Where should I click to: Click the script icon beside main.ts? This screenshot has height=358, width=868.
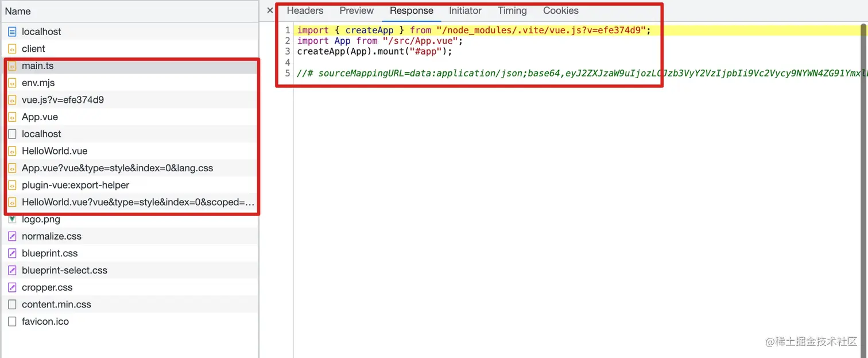pos(12,66)
